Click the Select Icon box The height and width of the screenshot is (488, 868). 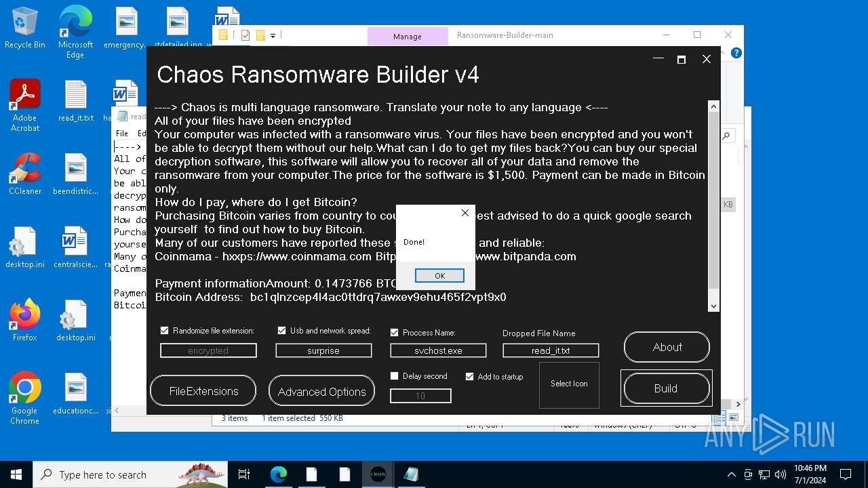(x=569, y=385)
